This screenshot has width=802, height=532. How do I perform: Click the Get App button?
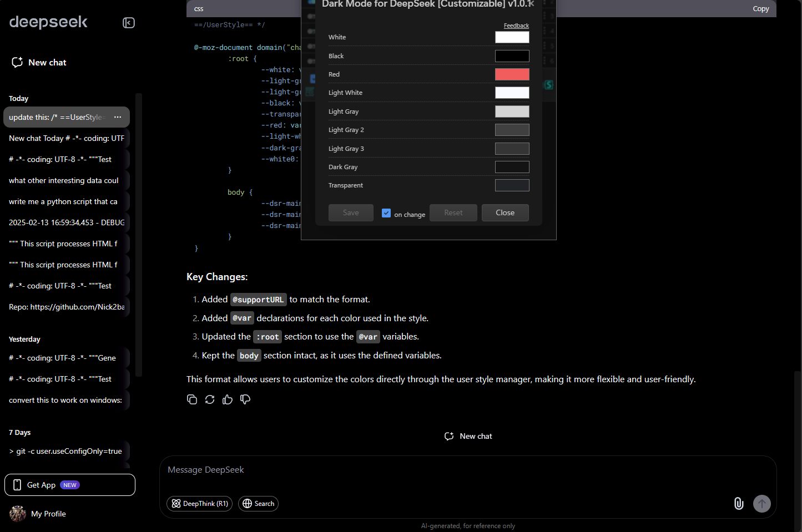pos(70,485)
